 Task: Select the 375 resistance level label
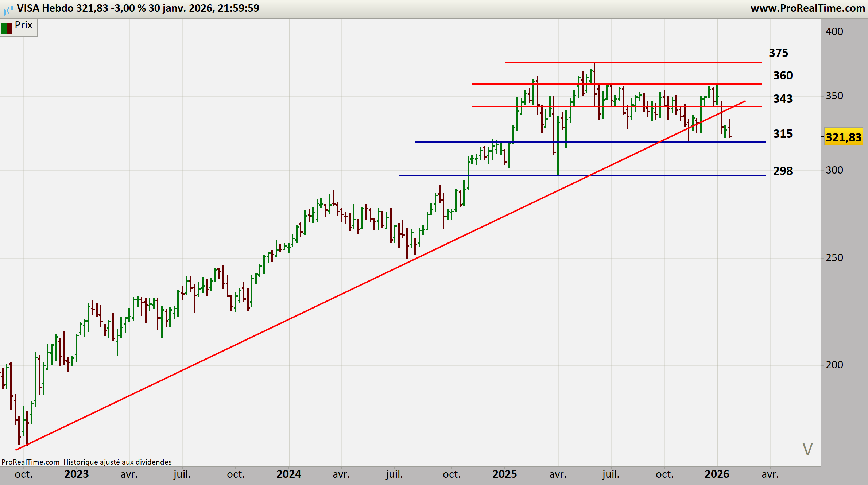778,53
